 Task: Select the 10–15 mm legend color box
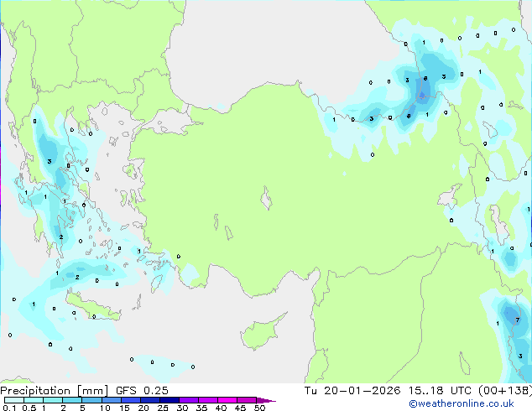point(111,400)
